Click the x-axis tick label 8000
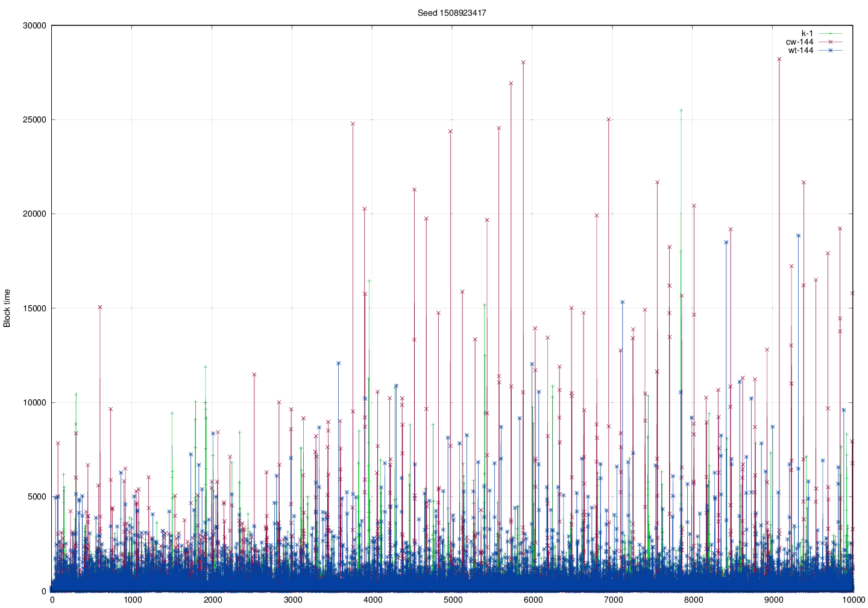 coord(693,600)
